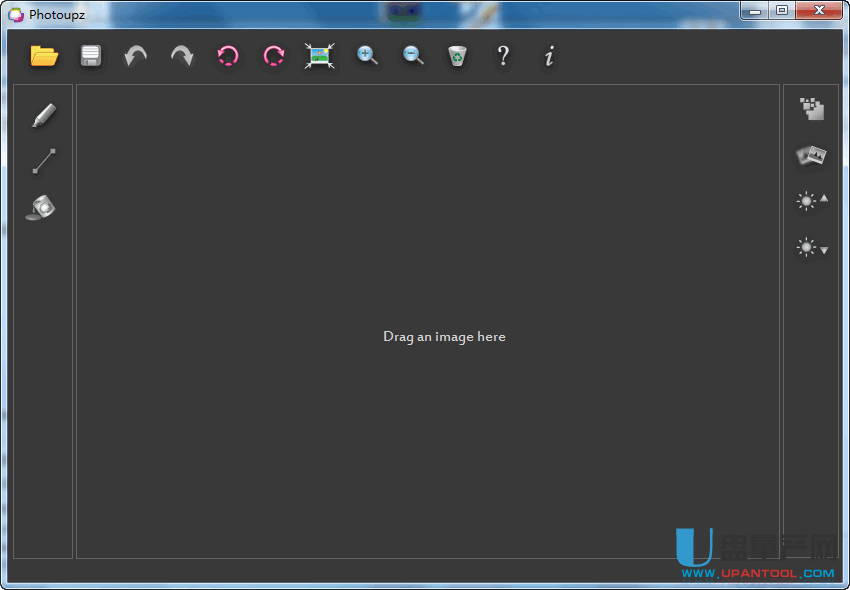The image size is (850, 590).
Task: Redo the last undone action
Action: coord(181,56)
